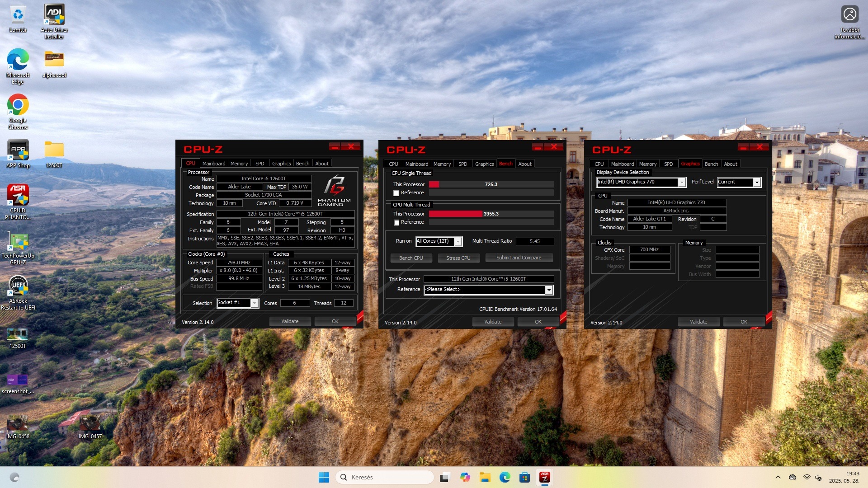Switch to Mainboard tab in the left CPU-Z window
This screenshot has height=488, width=868.
[213, 164]
